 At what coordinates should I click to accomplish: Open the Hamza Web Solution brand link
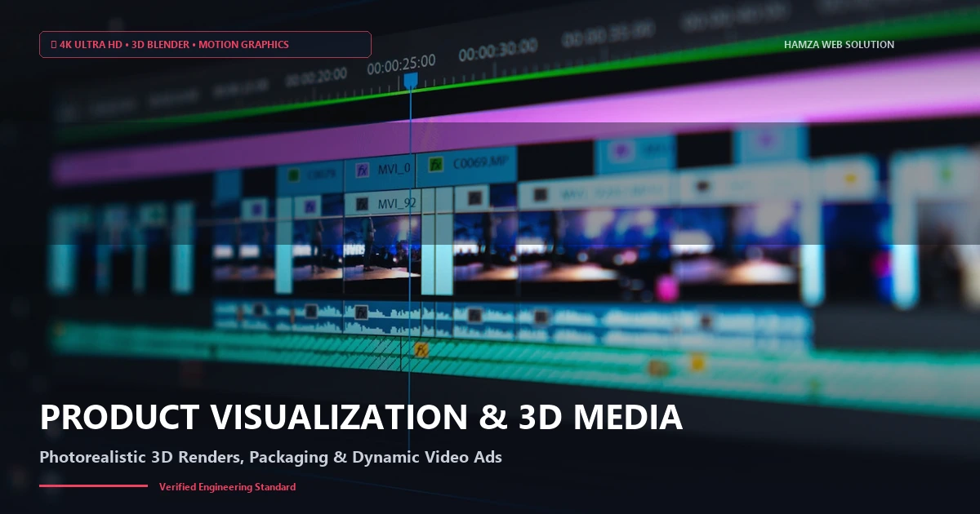click(x=839, y=45)
